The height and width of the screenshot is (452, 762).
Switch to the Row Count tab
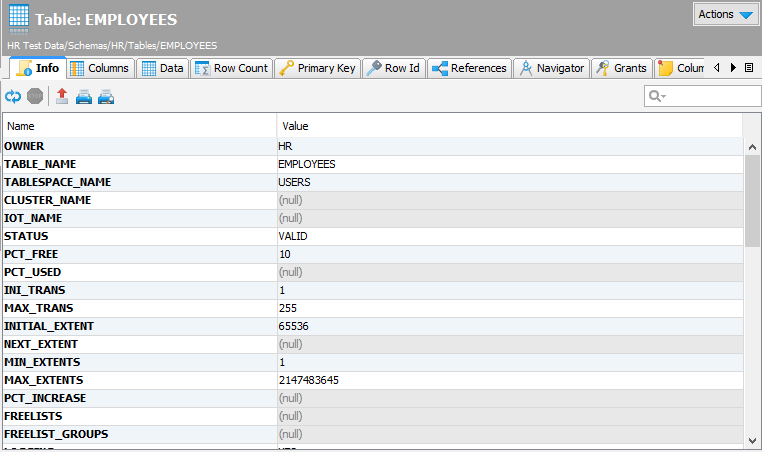point(231,68)
